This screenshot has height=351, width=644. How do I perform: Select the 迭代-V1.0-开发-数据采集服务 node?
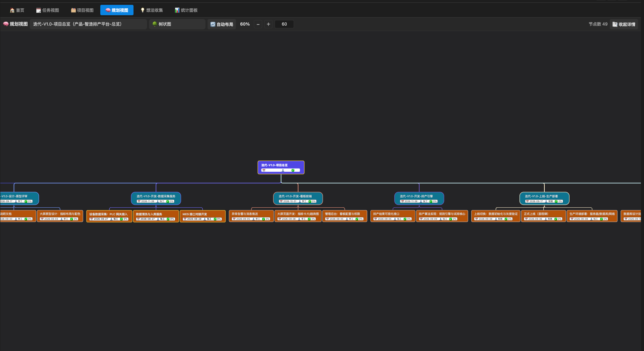156,198
